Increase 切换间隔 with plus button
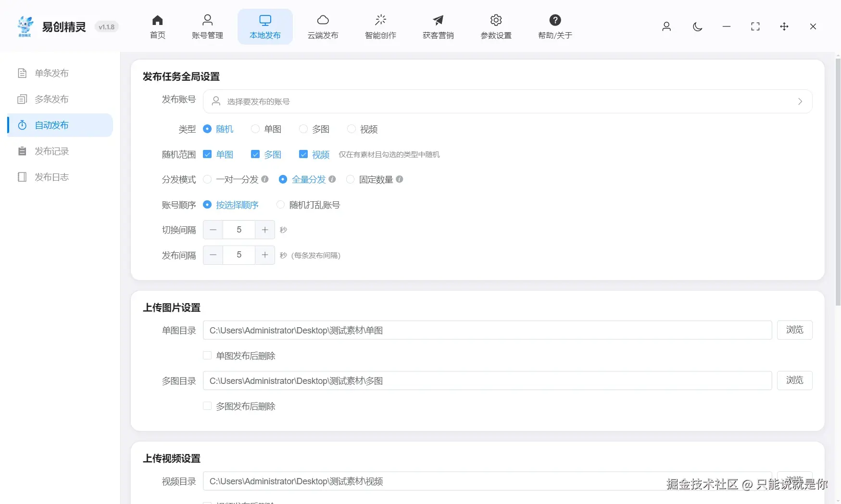The image size is (841, 504). (265, 230)
